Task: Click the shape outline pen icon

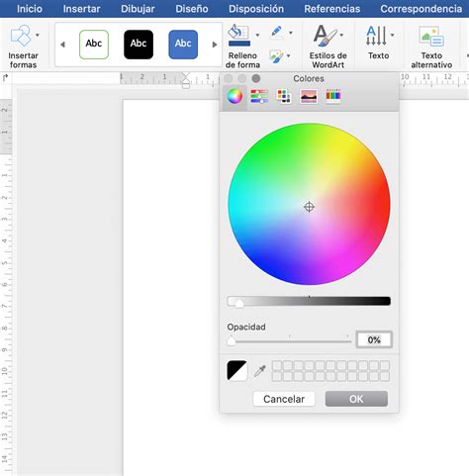Action: (x=276, y=33)
